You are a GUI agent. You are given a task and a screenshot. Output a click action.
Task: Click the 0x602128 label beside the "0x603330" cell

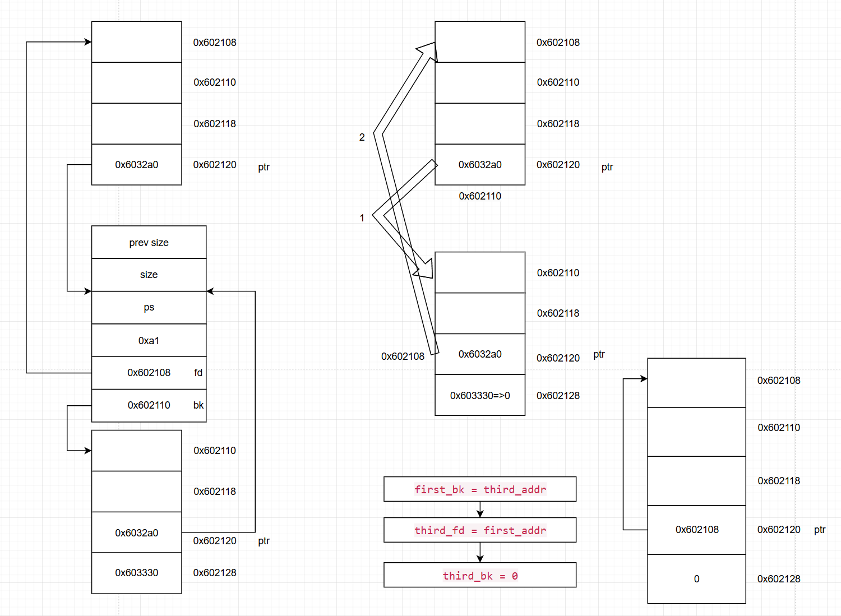tap(215, 573)
